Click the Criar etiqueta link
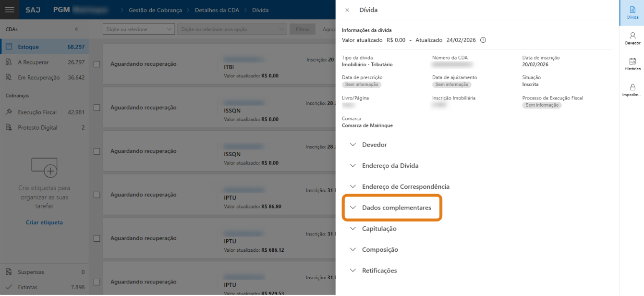The width and height of the screenshot is (644, 296). pyautogui.click(x=44, y=222)
